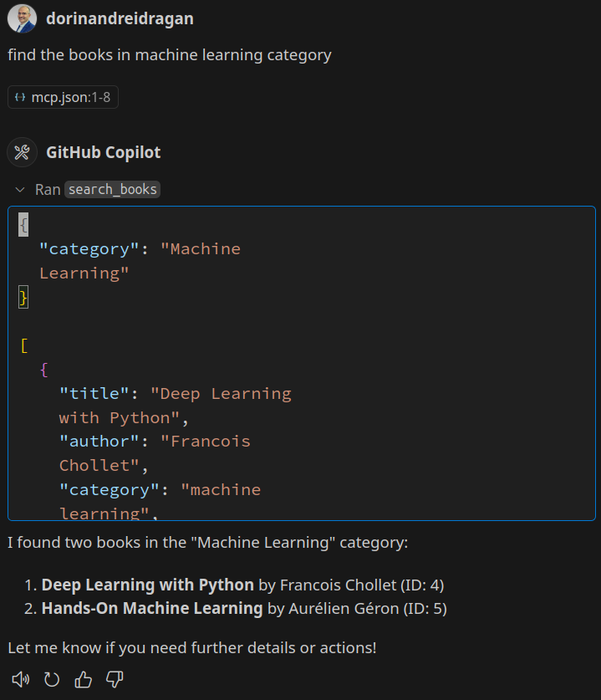Click the opening square bracket of results array

point(24,345)
